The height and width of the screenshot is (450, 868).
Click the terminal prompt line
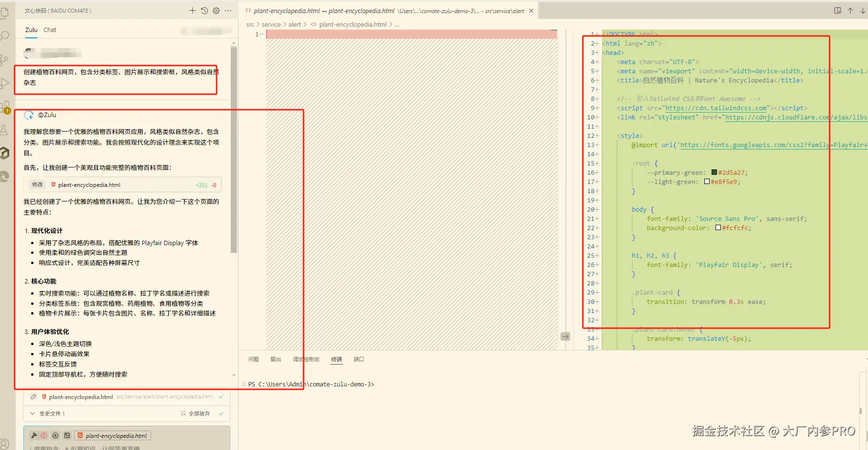click(x=311, y=384)
